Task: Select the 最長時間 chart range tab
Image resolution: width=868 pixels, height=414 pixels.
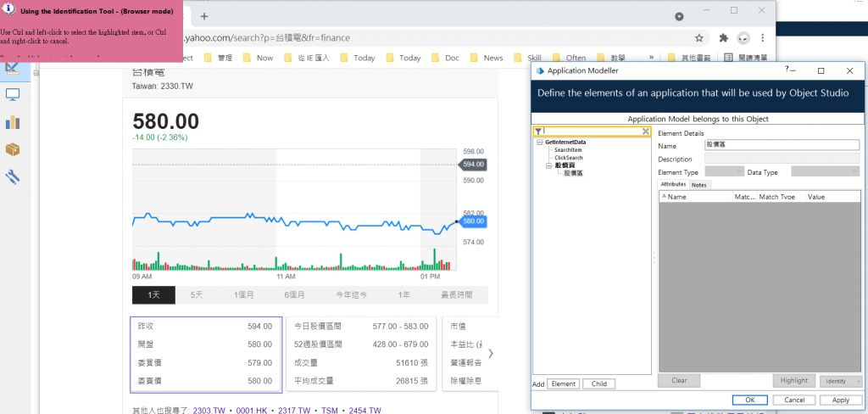Action: pos(457,295)
